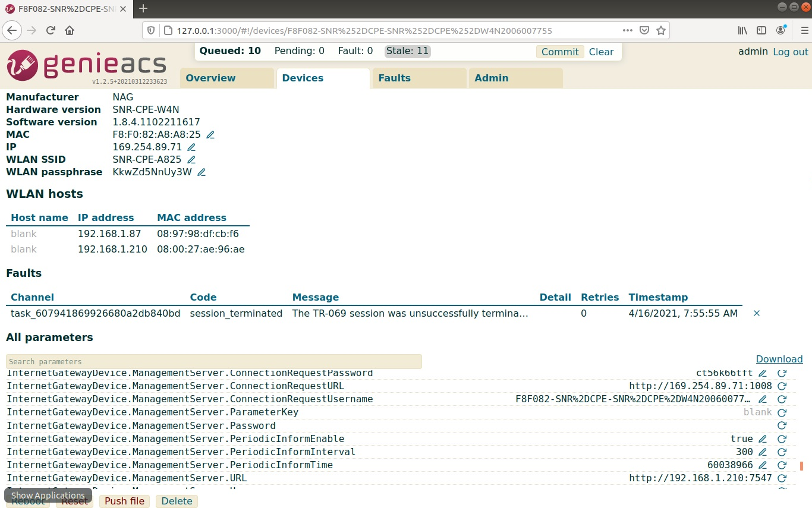
Task: Click the Log out link
Action: (x=791, y=52)
